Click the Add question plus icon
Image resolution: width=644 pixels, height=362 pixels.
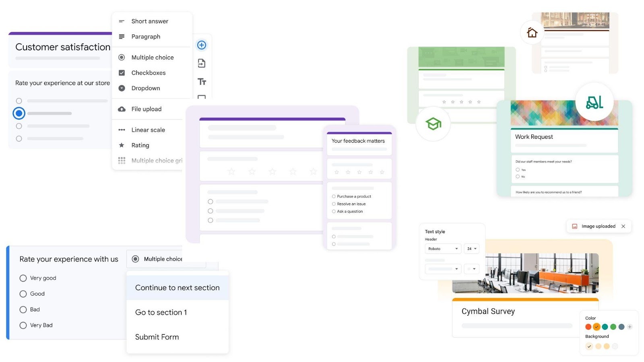pos(201,45)
